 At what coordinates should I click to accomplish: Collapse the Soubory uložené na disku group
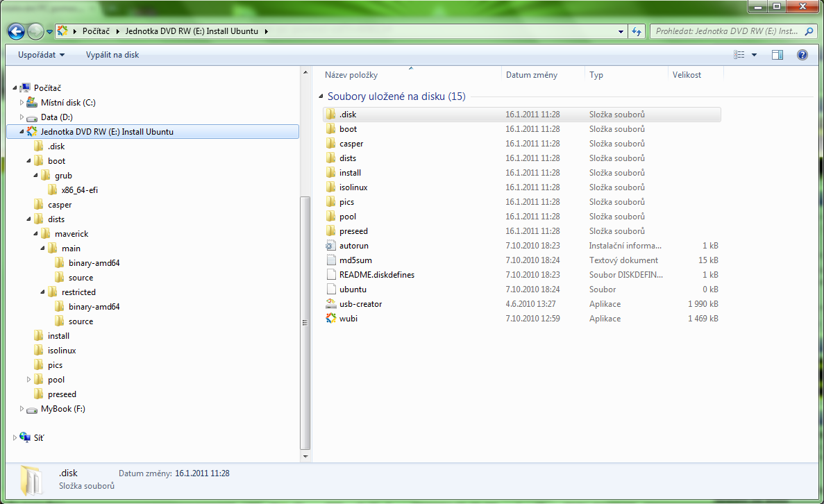click(x=321, y=96)
